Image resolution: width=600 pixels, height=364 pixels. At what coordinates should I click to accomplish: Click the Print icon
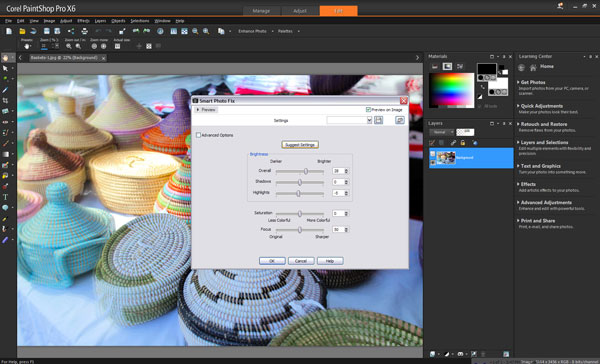click(x=85, y=31)
